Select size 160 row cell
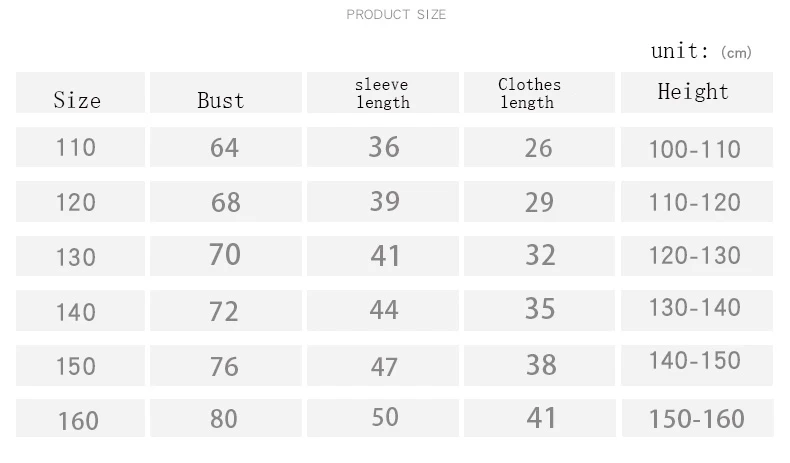This screenshot has height=463, width=790. coord(80,418)
